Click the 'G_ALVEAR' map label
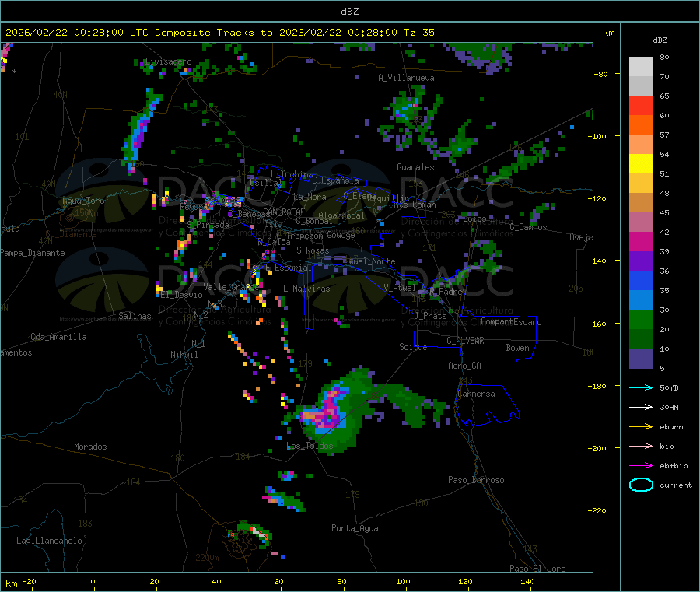The image size is (700, 592). 465,341
